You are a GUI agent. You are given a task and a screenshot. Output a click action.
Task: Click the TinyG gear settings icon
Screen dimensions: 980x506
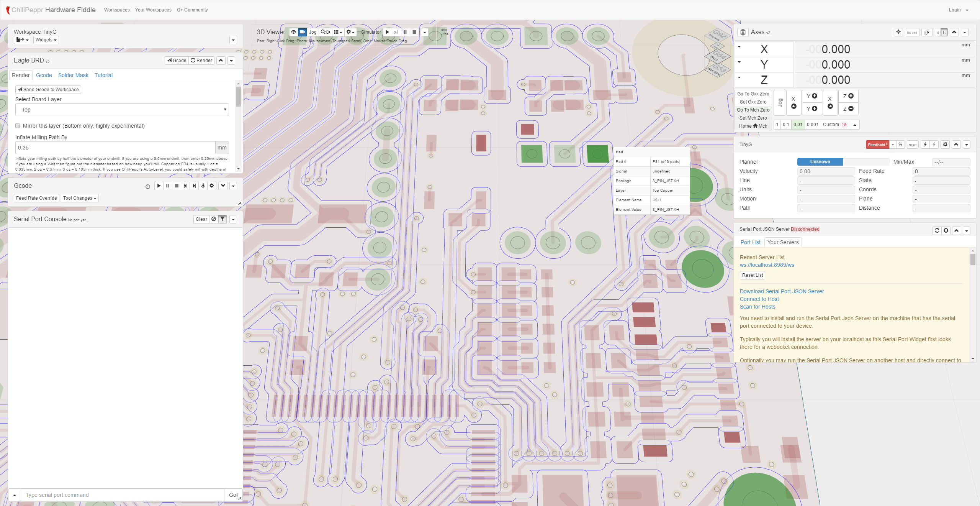(x=945, y=145)
